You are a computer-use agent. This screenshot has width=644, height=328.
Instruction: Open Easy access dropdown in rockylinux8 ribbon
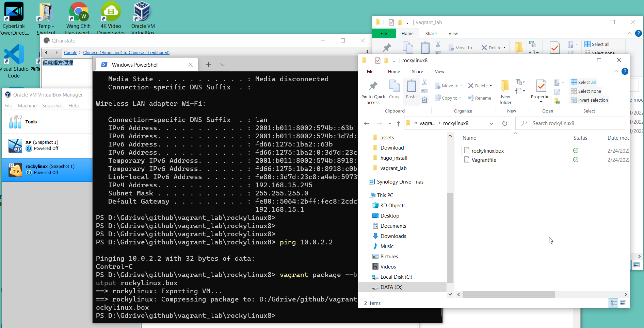pyautogui.click(x=520, y=91)
